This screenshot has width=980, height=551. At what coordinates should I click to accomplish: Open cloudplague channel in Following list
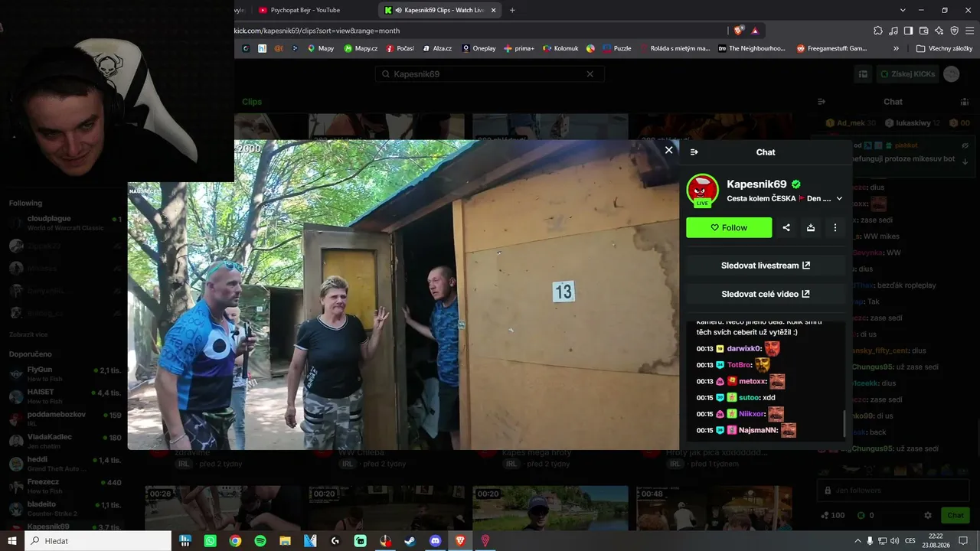tap(65, 223)
